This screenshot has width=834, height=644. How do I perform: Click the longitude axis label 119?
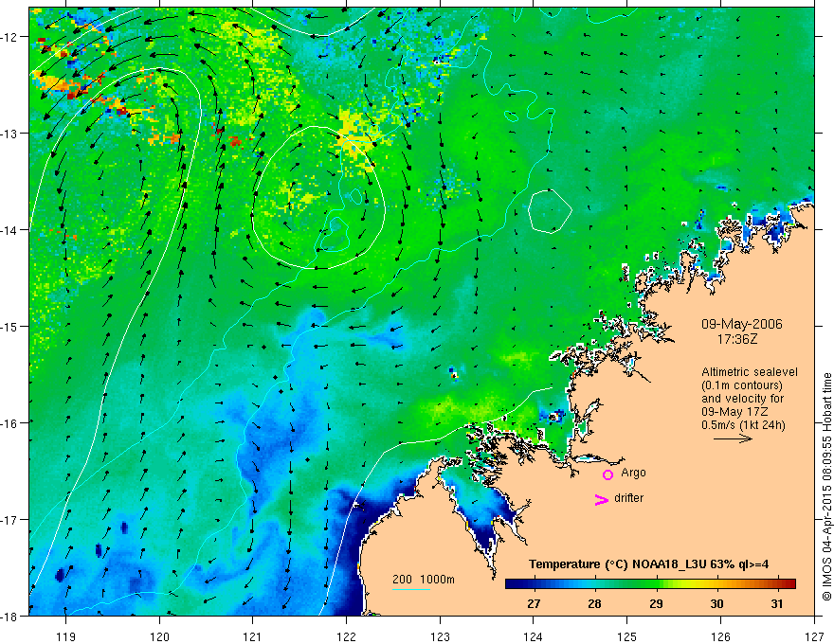(66, 636)
